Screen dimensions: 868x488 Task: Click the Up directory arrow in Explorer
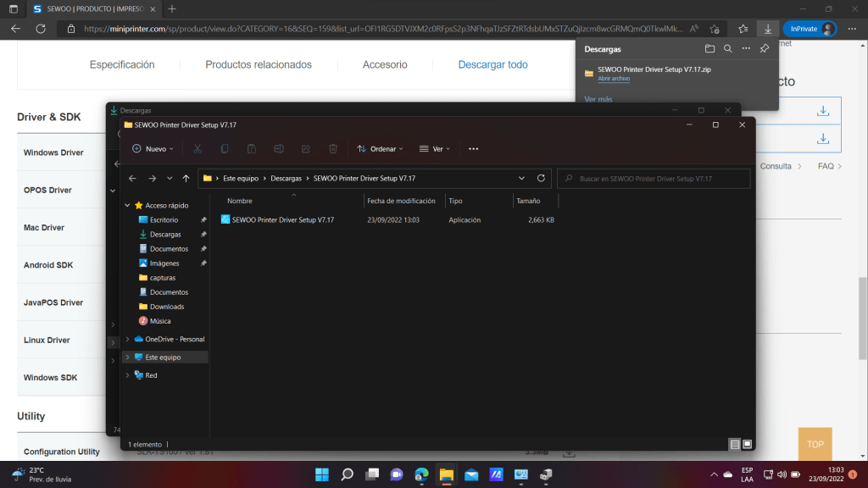(x=186, y=179)
